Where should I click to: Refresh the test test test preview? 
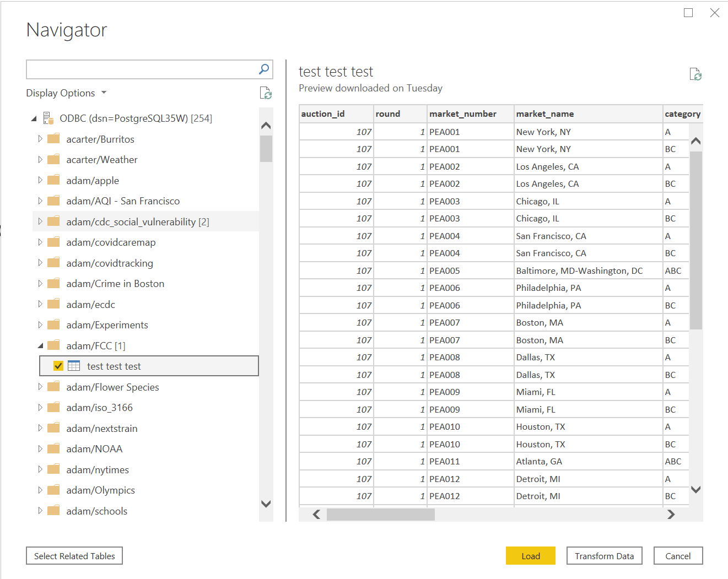pos(695,74)
